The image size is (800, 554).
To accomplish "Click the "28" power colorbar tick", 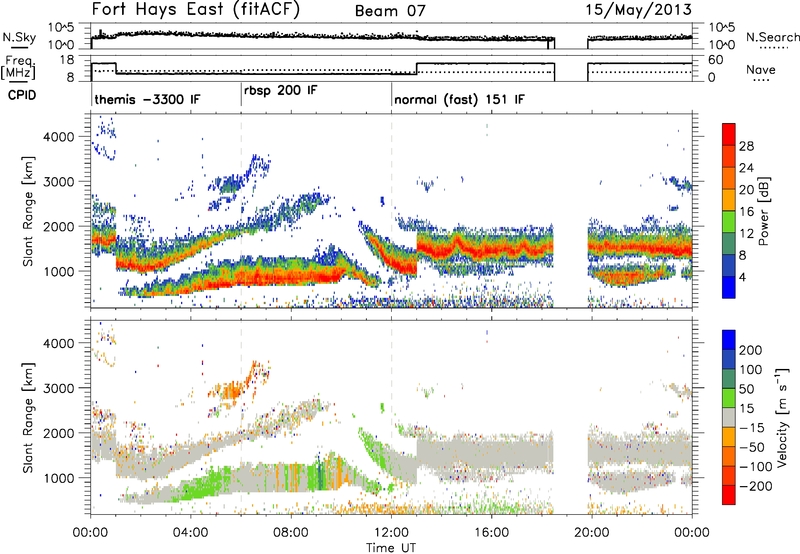I will click(746, 146).
